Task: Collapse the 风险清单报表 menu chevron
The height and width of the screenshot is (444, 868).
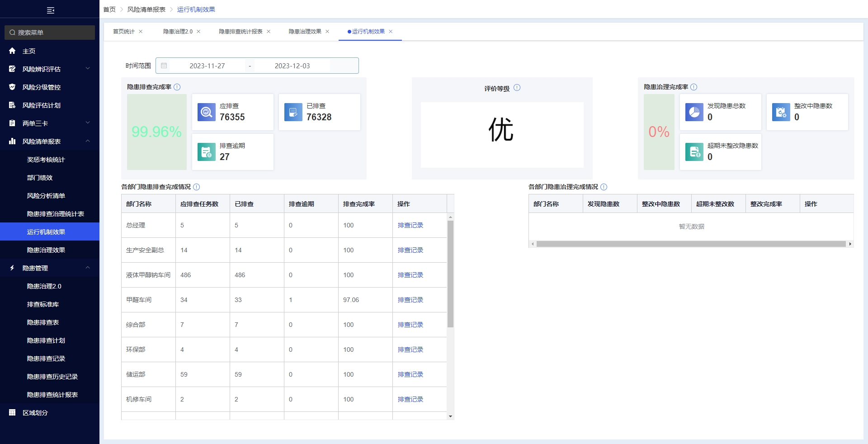Action: [88, 141]
